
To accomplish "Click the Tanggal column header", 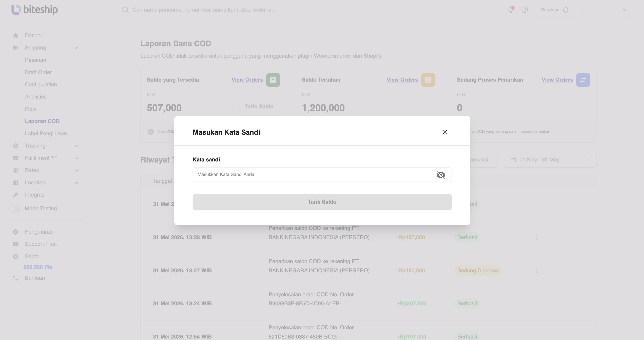I will pyautogui.click(x=162, y=181).
